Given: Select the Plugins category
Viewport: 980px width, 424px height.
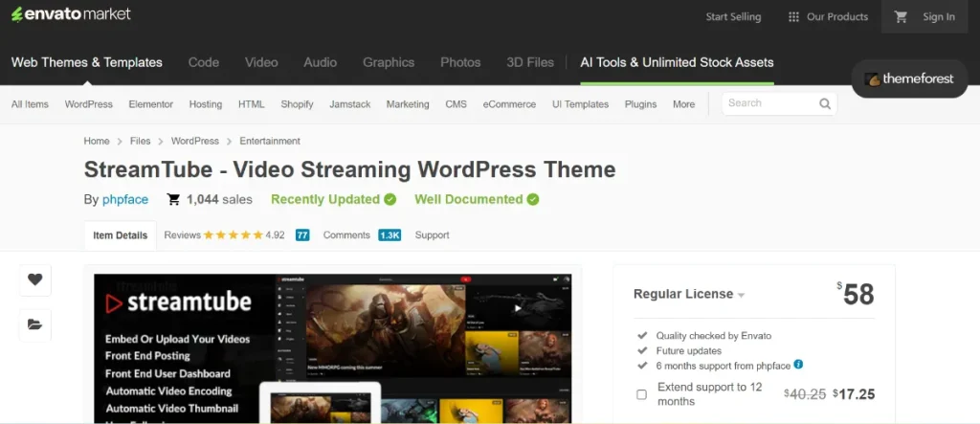Looking at the screenshot, I should tap(640, 104).
